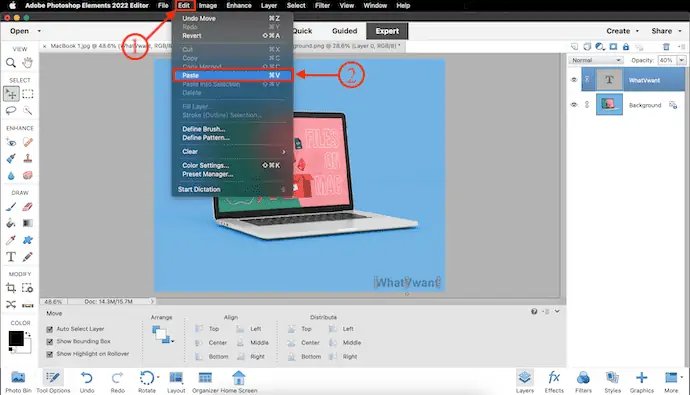Select the Lasso tool
The width and height of the screenshot is (690, 395).
(11, 110)
